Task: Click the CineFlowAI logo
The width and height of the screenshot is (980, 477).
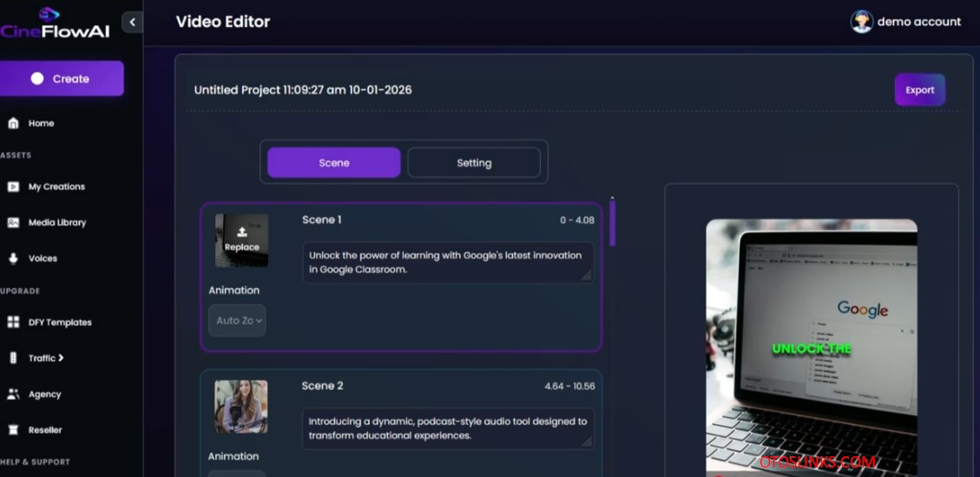Action: 55,23
